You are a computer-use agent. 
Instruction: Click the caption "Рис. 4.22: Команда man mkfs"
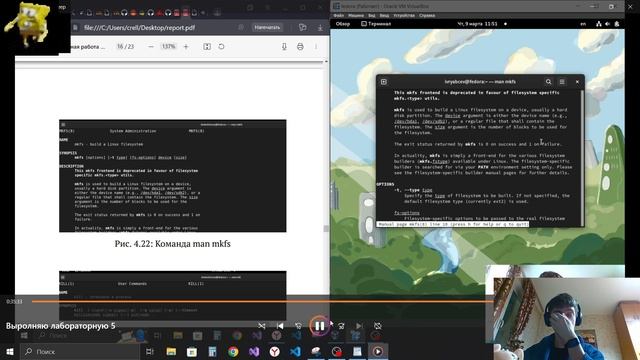(173, 244)
